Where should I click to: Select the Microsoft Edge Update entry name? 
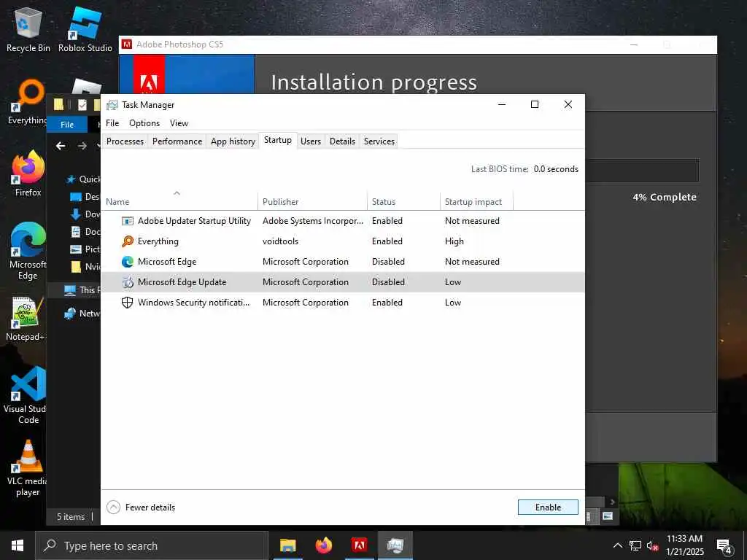point(182,282)
